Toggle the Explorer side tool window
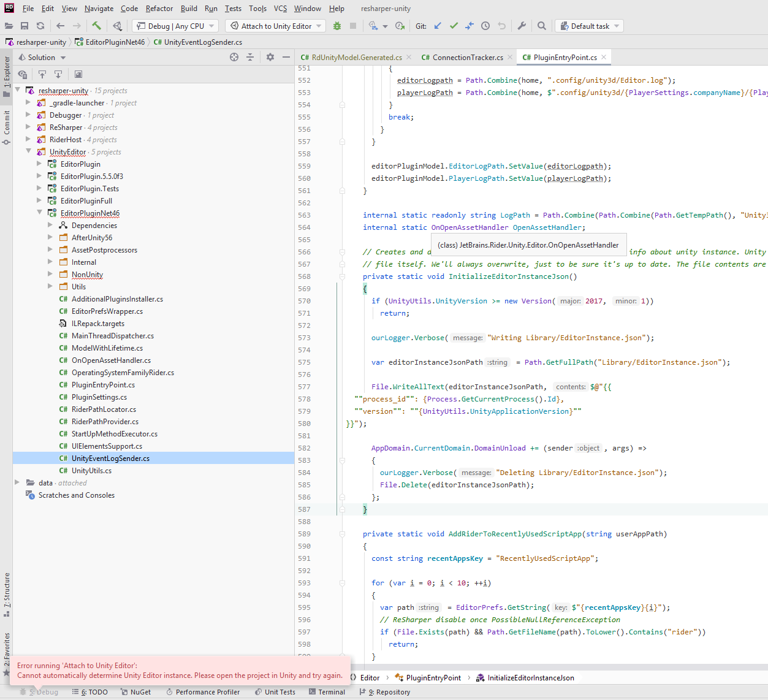The width and height of the screenshot is (768, 700). pos(7,77)
